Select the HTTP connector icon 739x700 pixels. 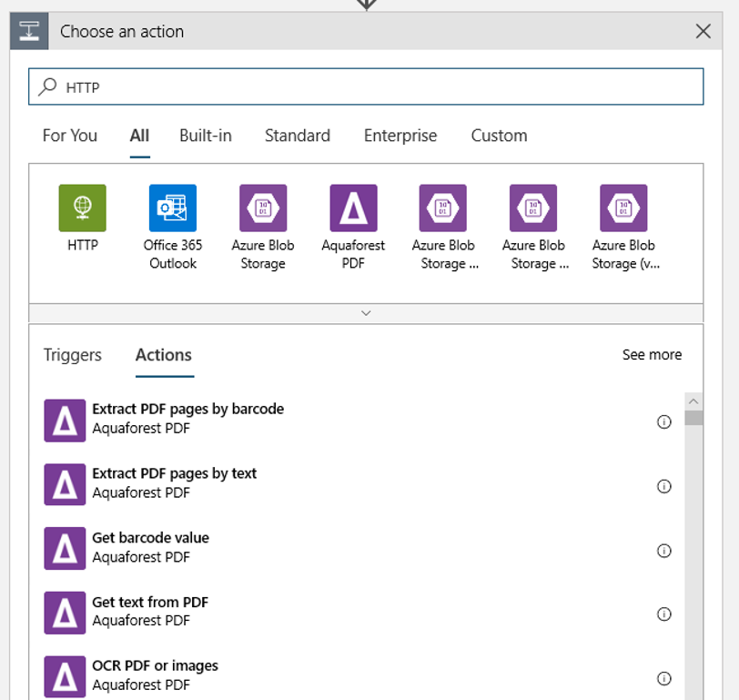coord(83,208)
